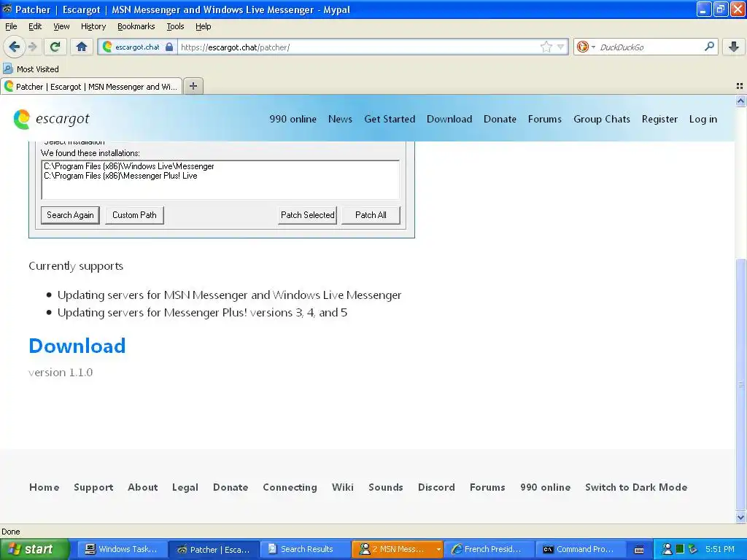Click the browser Back arrow button

click(14, 47)
